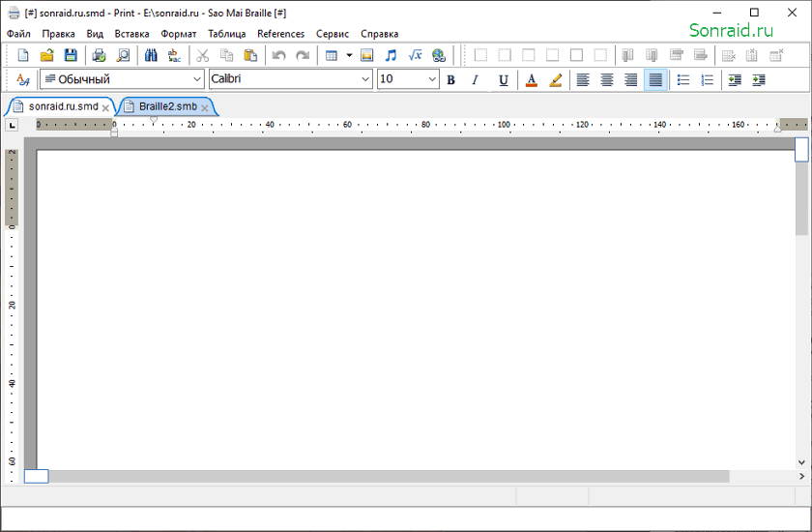The width and height of the screenshot is (812, 532).
Task: Click the globe hyperlink icon
Action: (439, 55)
